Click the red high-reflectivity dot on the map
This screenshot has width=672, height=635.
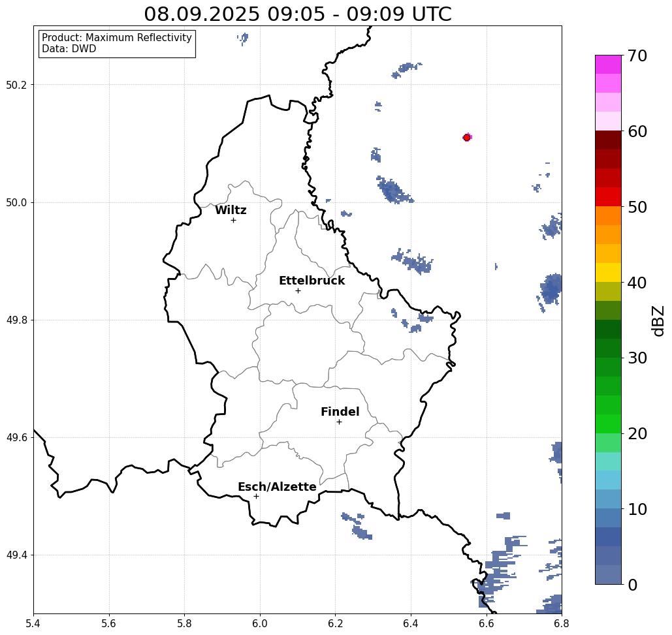pos(467,138)
